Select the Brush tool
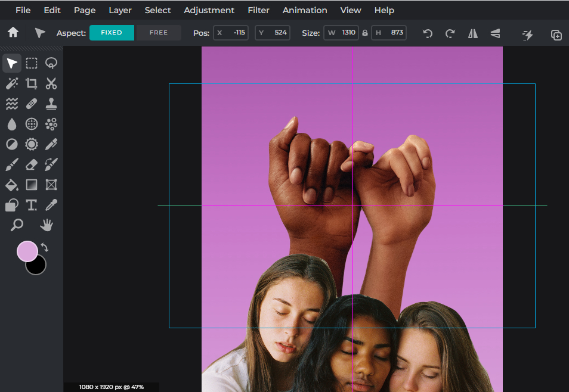The image size is (569, 392). click(x=11, y=164)
